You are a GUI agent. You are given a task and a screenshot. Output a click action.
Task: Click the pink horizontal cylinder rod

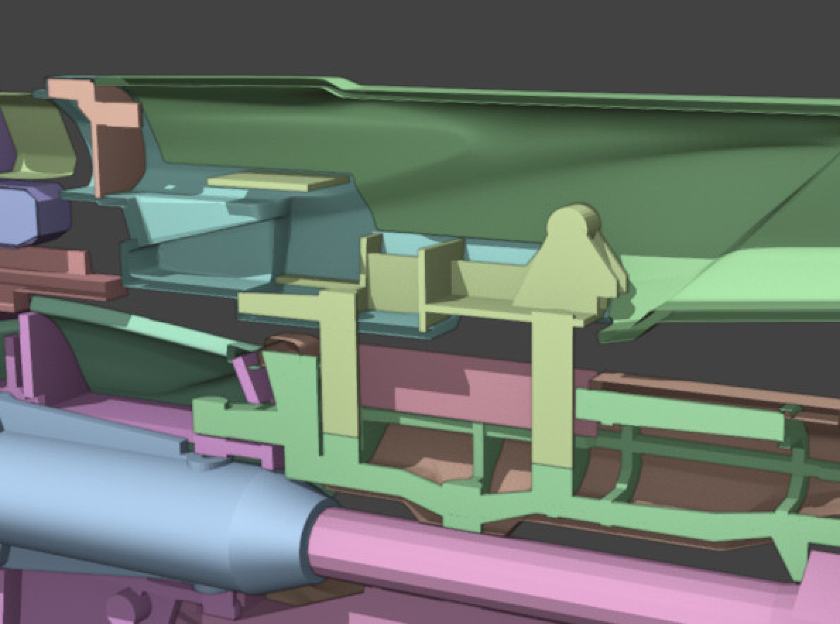[x=529, y=567]
